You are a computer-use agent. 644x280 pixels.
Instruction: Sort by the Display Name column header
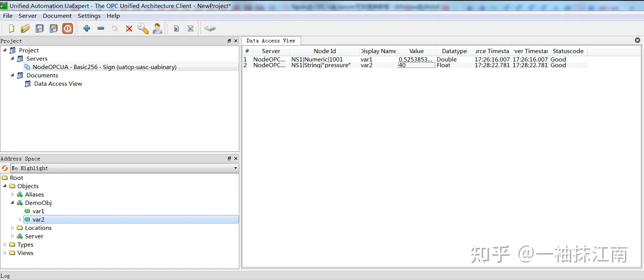[x=378, y=51]
